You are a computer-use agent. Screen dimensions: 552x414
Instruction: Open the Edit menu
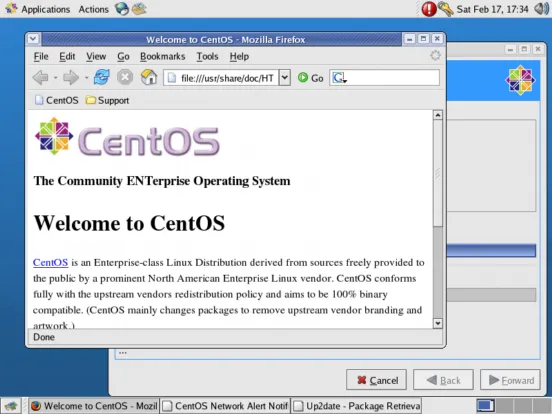[x=67, y=57]
